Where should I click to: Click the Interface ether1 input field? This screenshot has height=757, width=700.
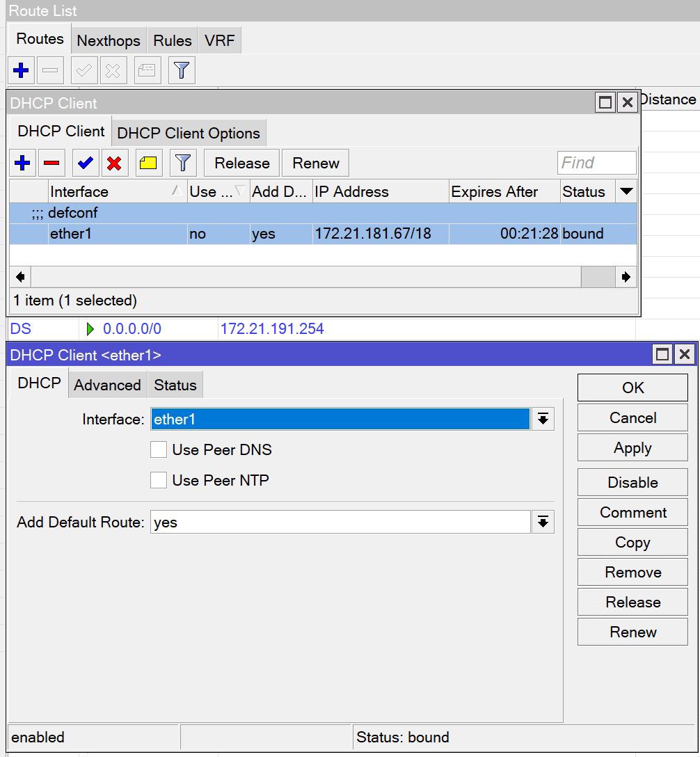(340, 419)
